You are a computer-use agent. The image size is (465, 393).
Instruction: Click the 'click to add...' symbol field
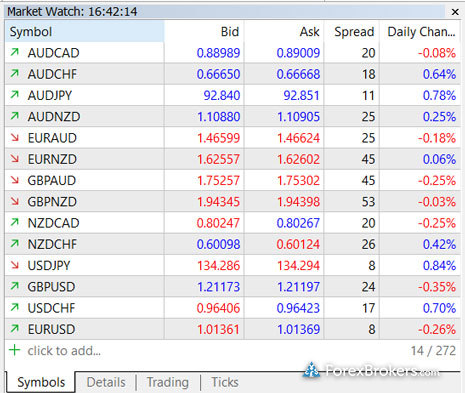click(64, 351)
